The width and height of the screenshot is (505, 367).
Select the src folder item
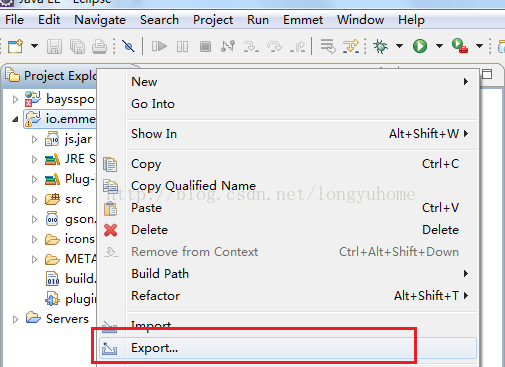coord(63,199)
